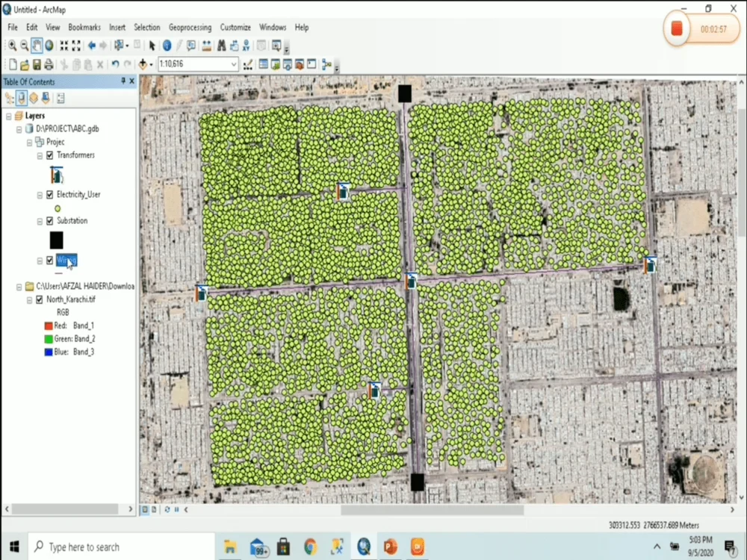Click the screen recorder stop button
The height and width of the screenshot is (560, 747).
point(677,27)
